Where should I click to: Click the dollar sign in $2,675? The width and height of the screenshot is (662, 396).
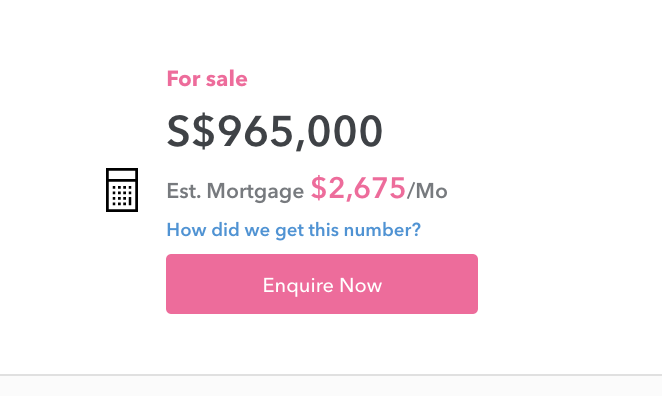[x=318, y=188]
